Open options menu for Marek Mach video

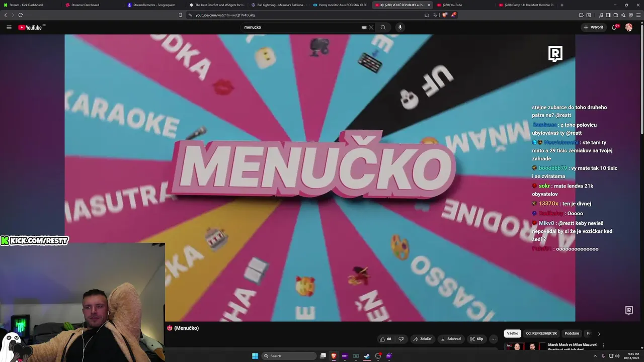point(603,345)
